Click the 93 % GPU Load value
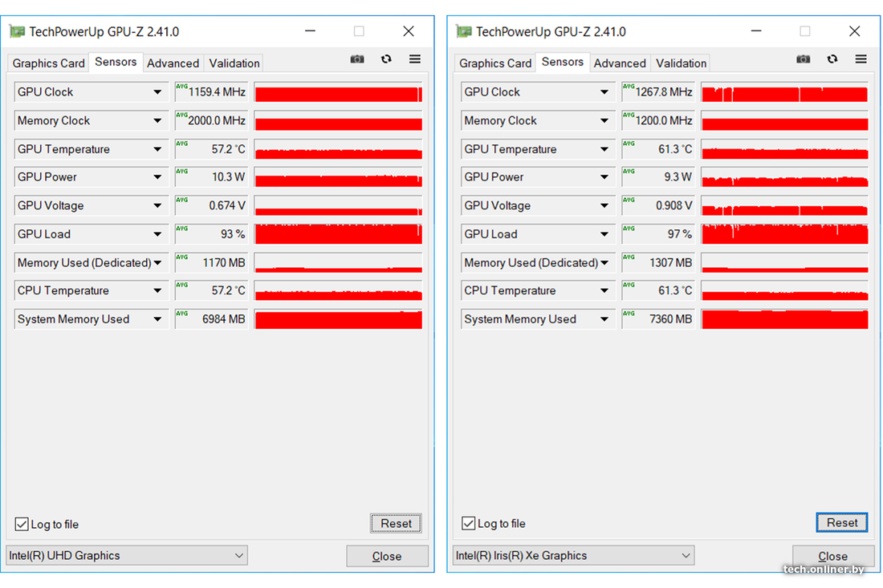Image resolution: width=883 pixels, height=588 pixels. tap(212, 234)
